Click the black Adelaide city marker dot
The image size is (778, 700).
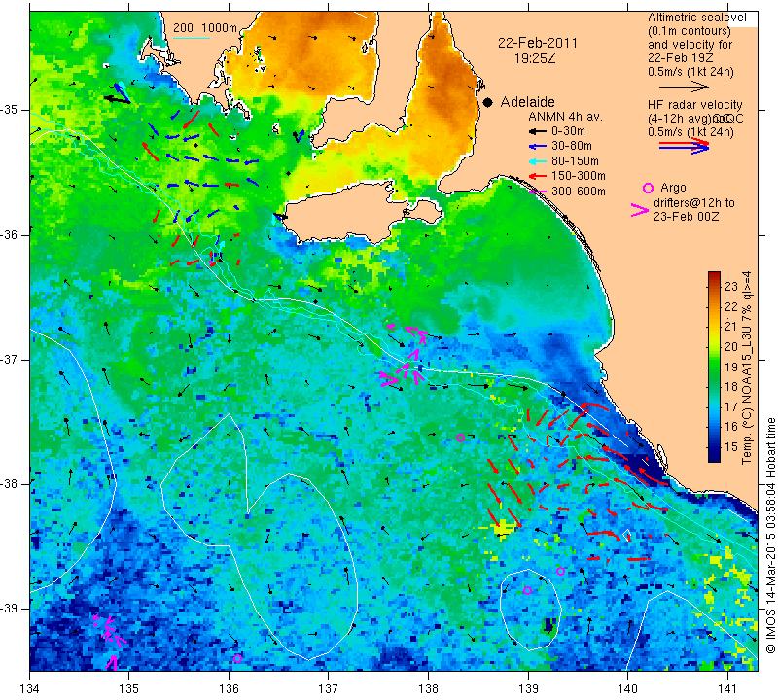[x=488, y=102]
